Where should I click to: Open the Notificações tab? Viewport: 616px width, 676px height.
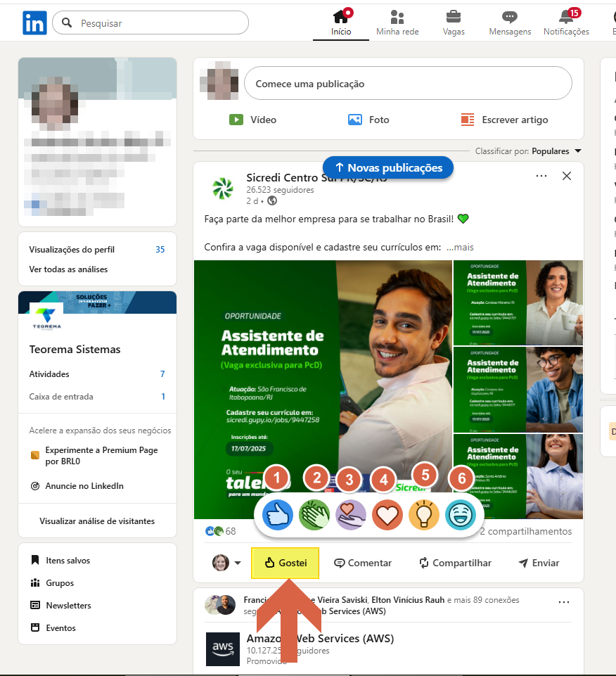566,23
